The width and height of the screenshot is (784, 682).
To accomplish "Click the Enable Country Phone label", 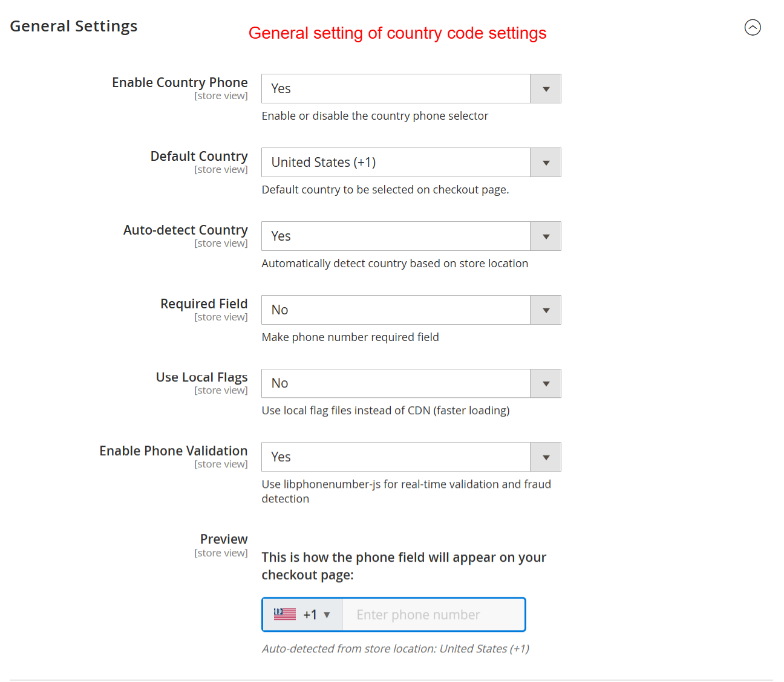I will [180, 82].
